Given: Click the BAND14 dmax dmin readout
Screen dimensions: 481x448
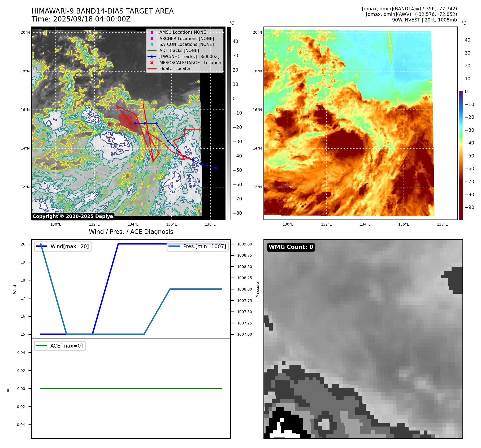Looking at the screenshot, I should tap(409, 9).
